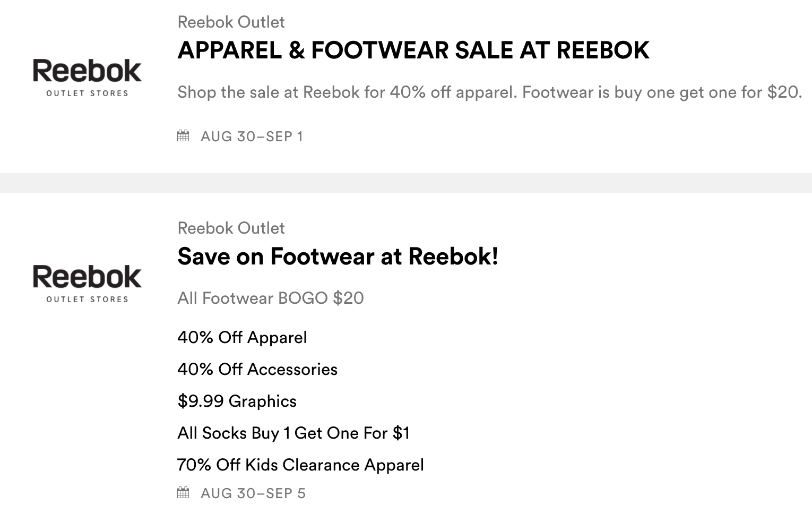Click the Reebok wordmark in the second listing
812x513 pixels.
coord(88,277)
